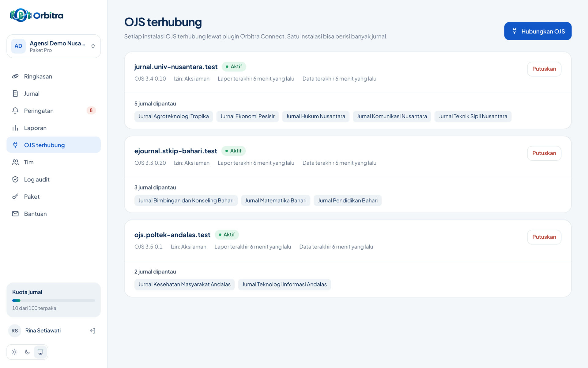
Task: Click the 5 jurnal dipantau label
Action: click(155, 104)
